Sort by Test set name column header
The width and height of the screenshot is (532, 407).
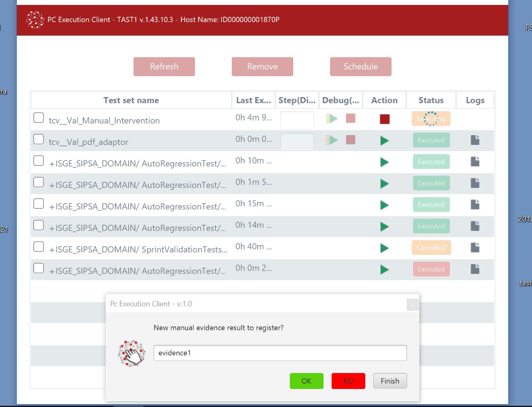pyautogui.click(x=131, y=100)
